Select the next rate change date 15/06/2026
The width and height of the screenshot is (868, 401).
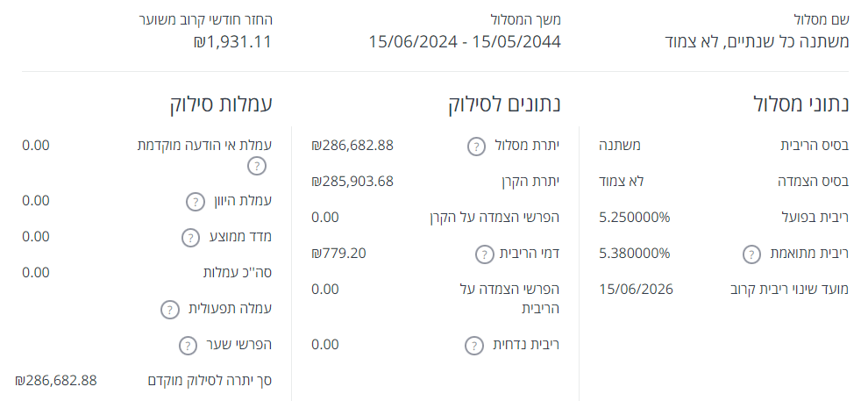[637, 288]
